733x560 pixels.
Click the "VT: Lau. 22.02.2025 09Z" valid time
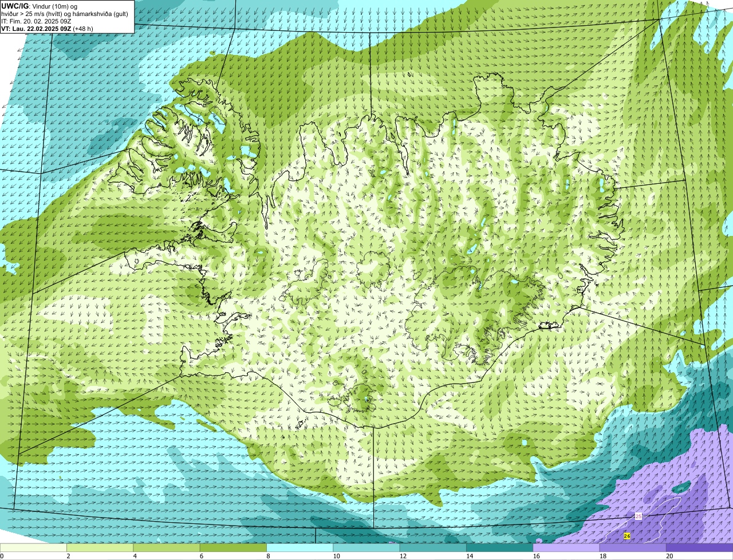coord(36,28)
